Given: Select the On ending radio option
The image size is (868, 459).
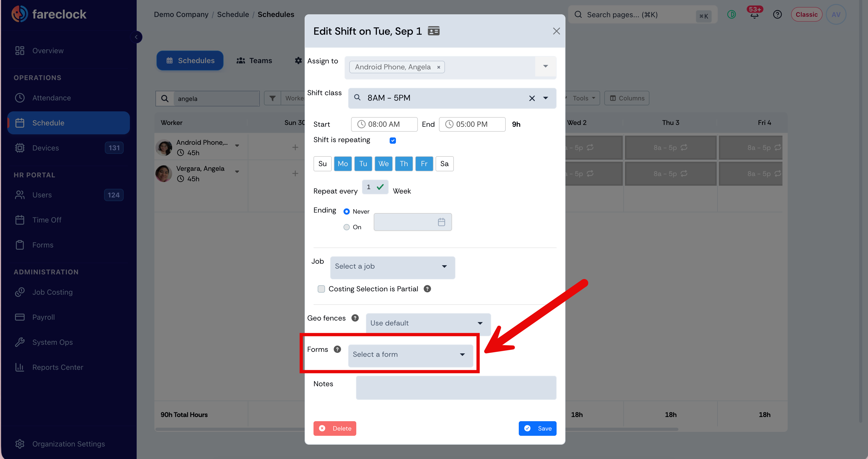Looking at the screenshot, I should click(x=346, y=227).
